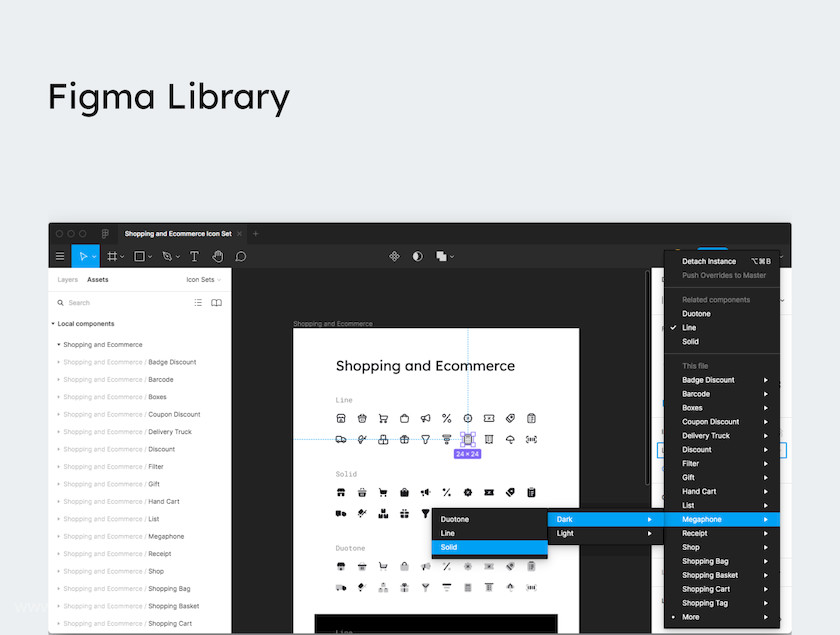Open the Figma main hamburger menu
This screenshot has width=840, height=635.
coord(60,257)
